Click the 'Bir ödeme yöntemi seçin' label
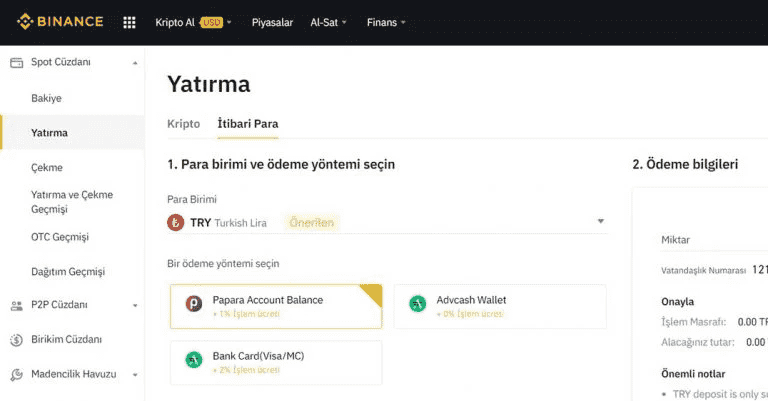The height and width of the screenshot is (401, 768). point(223,264)
